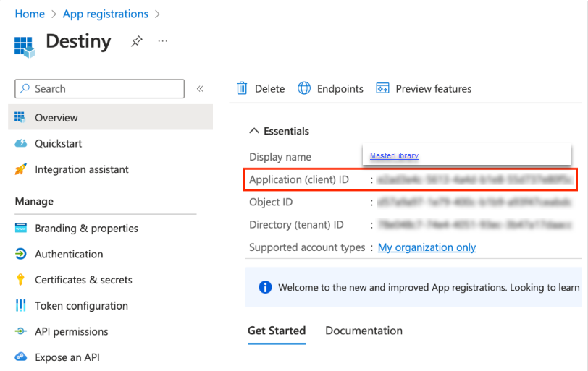The width and height of the screenshot is (588, 371).
Task: Click the Authentication arrow icon
Action: tap(20, 253)
